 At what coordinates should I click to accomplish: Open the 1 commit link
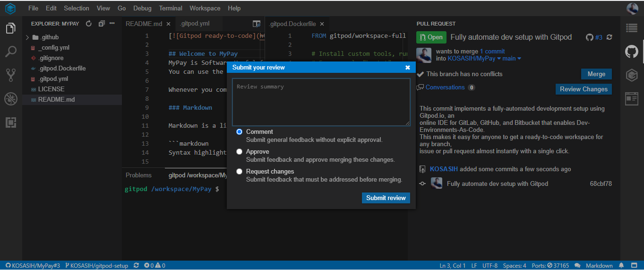(492, 52)
